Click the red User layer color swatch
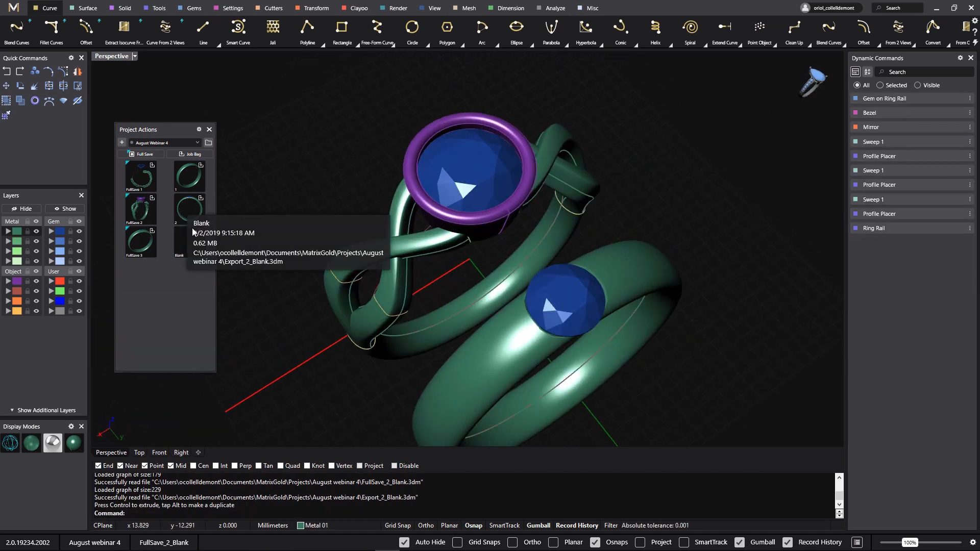This screenshot has width=980, height=551. 60,281
